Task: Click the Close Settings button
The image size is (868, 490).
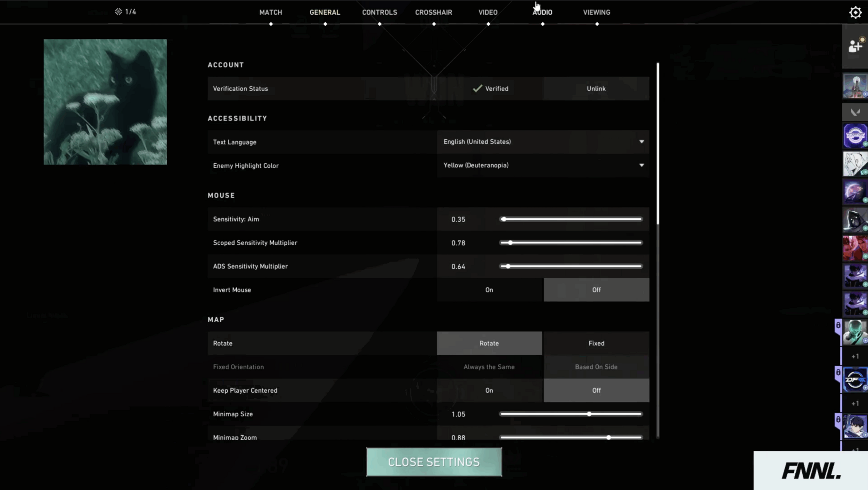Action: point(434,462)
